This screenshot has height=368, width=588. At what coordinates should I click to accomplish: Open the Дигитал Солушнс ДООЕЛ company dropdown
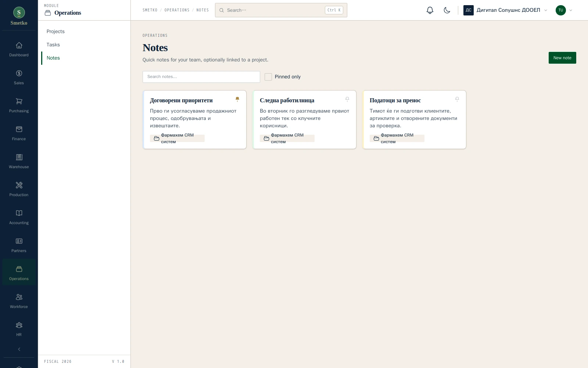click(x=506, y=10)
